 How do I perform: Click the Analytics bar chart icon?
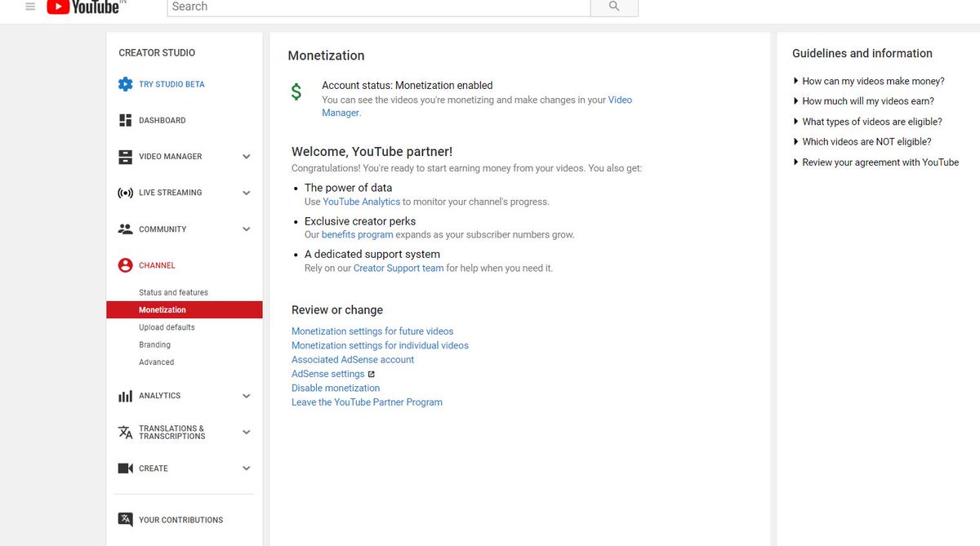[125, 396]
